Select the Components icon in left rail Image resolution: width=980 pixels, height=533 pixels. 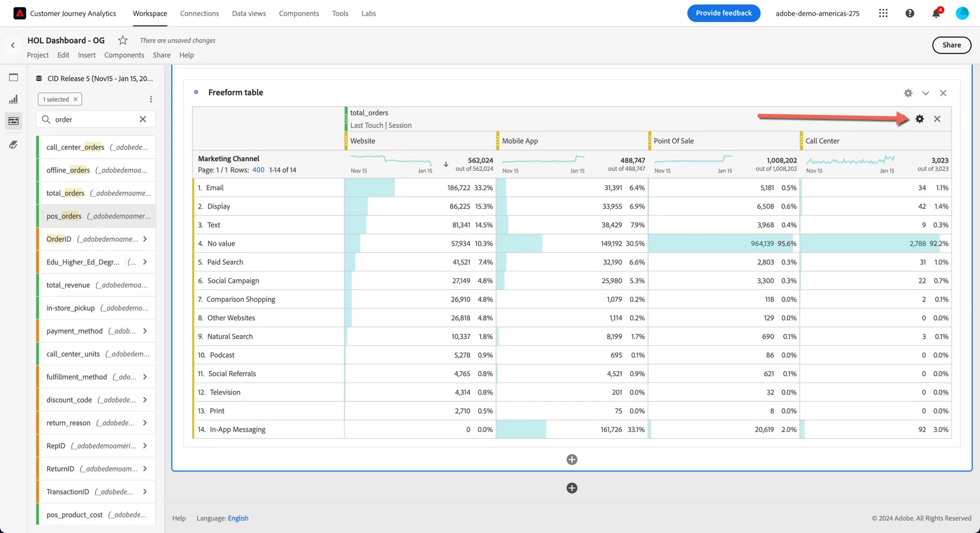pos(14,121)
